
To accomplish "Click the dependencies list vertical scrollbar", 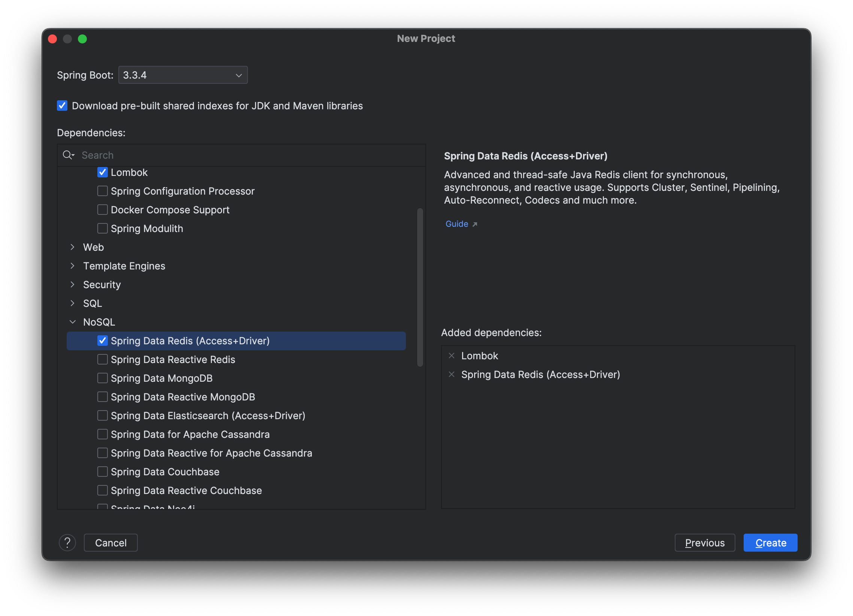I will click(420, 287).
